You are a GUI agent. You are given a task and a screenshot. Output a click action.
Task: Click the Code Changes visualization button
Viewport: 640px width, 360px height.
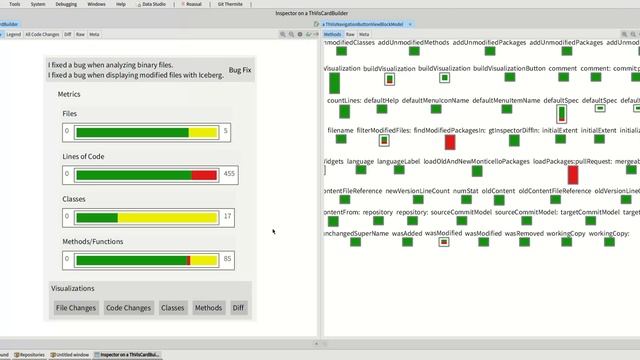pyautogui.click(x=128, y=308)
